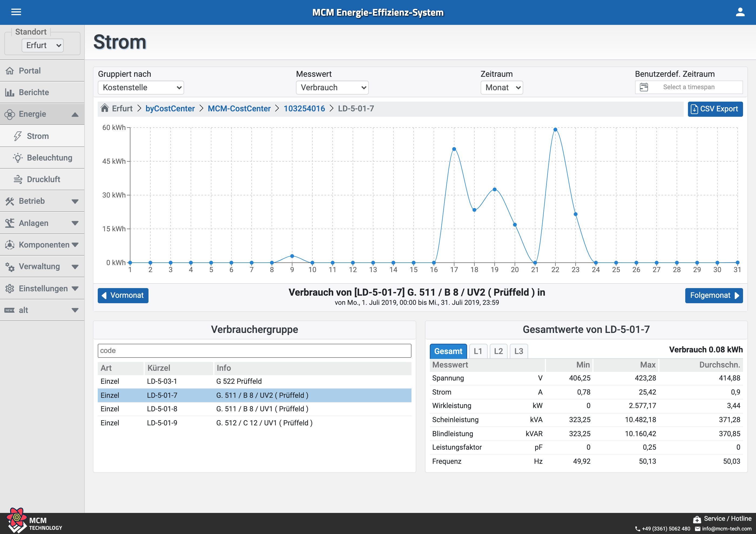Click the phone icon in footer
The image size is (756, 534).
638,529
